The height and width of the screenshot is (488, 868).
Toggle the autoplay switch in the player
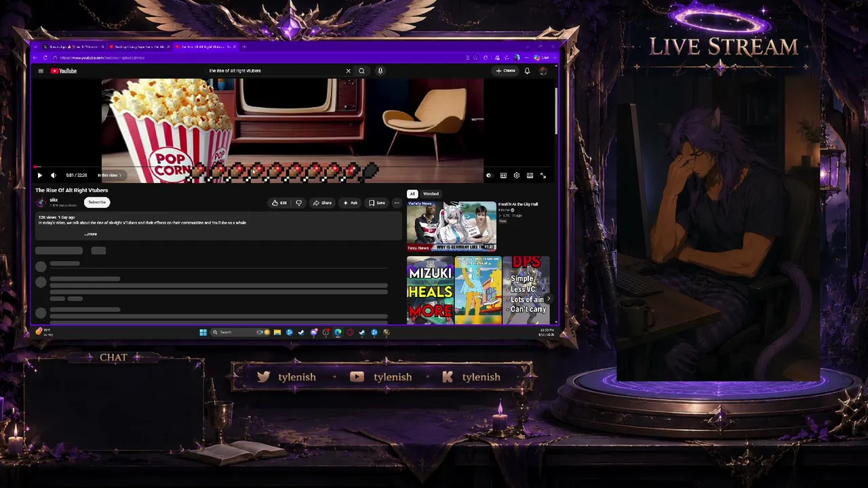pyautogui.click(x=489, y=176)
